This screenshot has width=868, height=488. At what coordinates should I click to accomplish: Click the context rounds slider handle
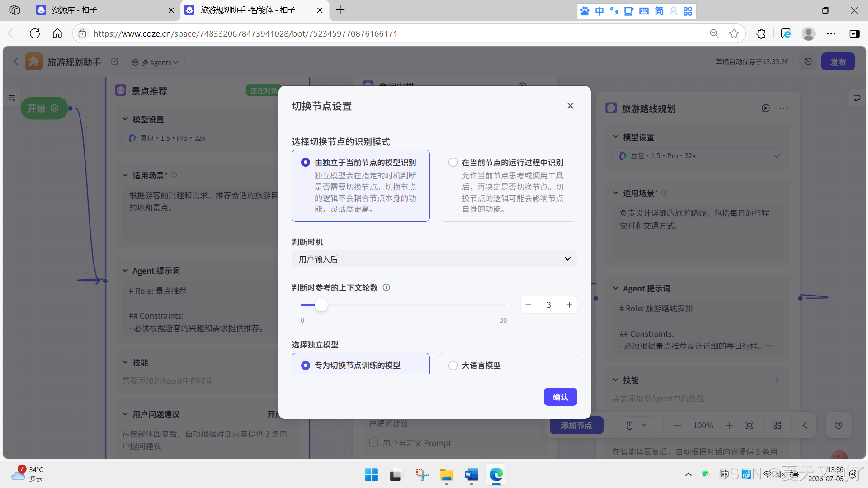coord(321,305)
